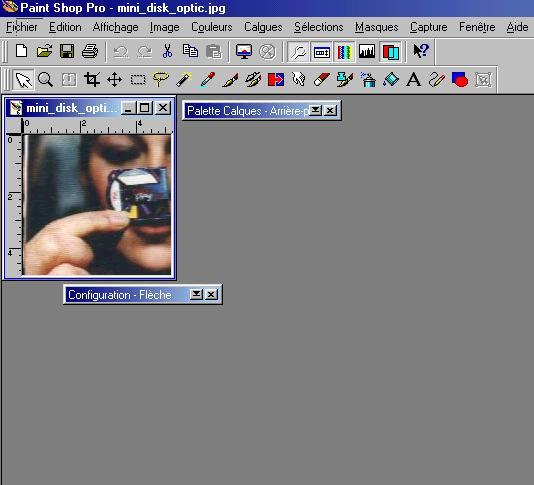Open the Masques menu
Image resolution: width=534 pixels, height=485 pixels.
tap(377, 27)
